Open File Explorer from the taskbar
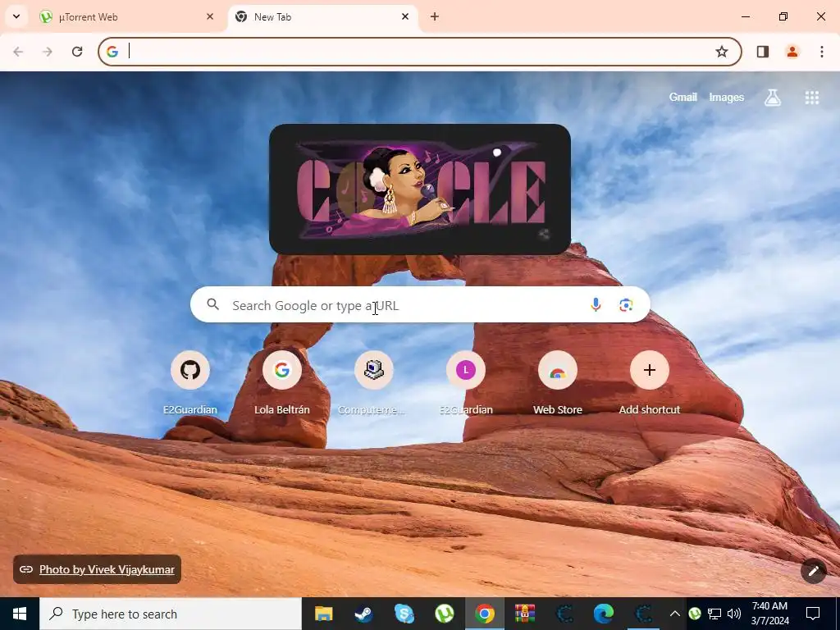 tap(323, 614)
